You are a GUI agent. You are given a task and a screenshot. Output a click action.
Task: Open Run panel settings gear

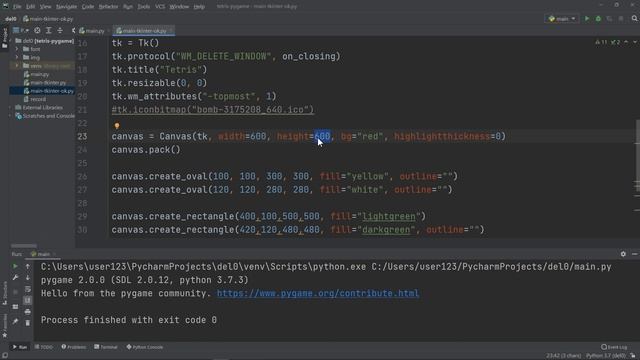point(623,254)
